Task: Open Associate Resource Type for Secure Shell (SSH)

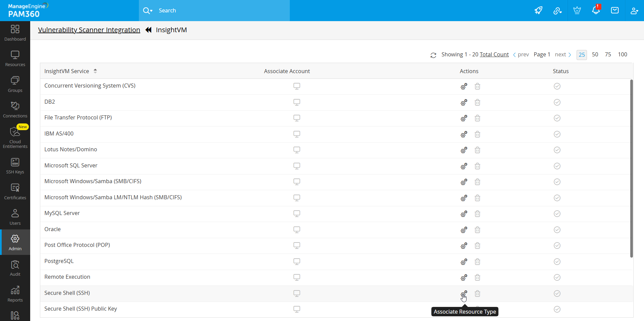Action: pyautogui.click(x=464, y=293)
